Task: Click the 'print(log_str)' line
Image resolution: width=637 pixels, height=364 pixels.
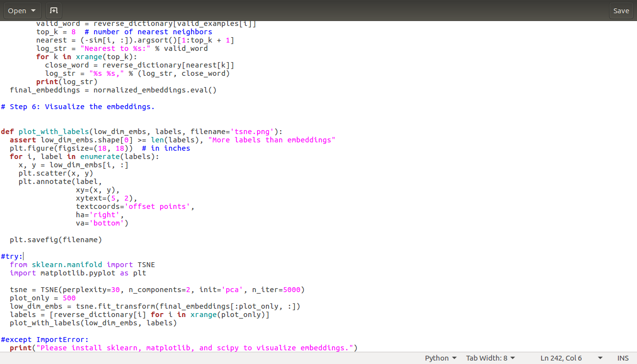Action: (67, 82)
